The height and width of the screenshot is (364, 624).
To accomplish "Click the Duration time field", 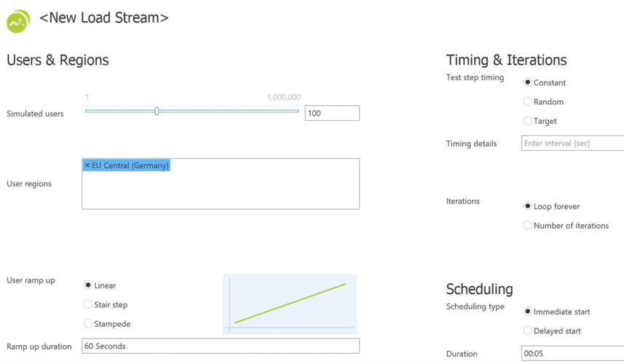I will tap(572, 353).
